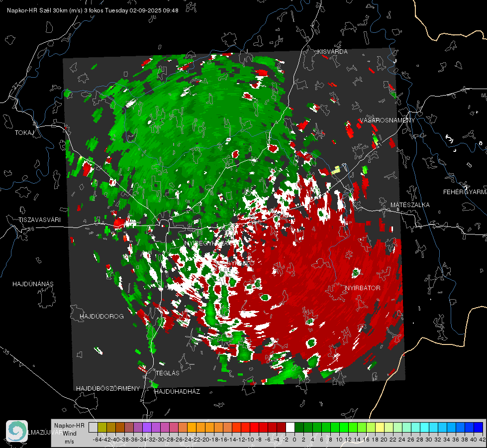Click the Wind legend label
The width and height of the screenshot is (487, 448).
pos(70,434)
